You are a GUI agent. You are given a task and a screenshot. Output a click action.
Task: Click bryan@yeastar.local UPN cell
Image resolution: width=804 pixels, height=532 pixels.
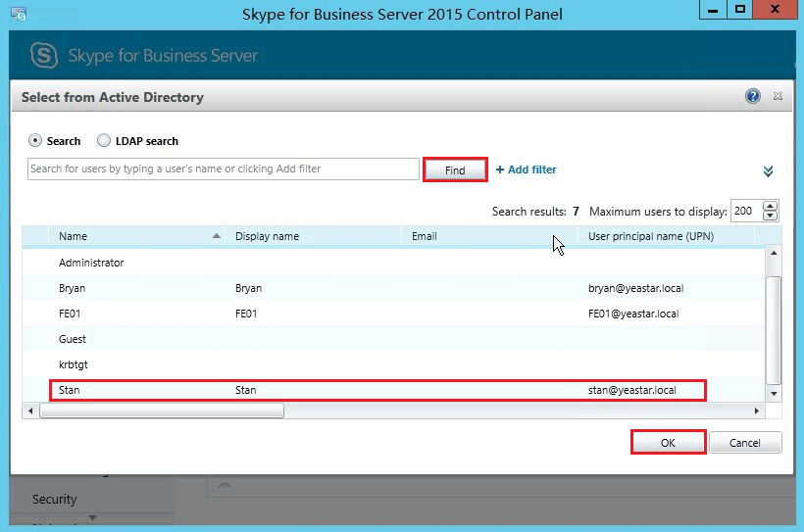[x=635, y=288]
